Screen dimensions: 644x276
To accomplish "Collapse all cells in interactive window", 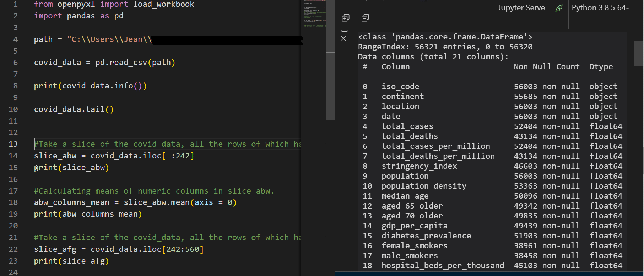I will (365, 18).
